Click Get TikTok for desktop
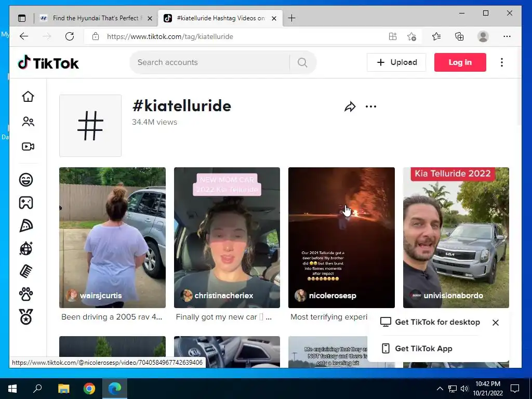Screen dimensions: 532x399 click(430, 322)
